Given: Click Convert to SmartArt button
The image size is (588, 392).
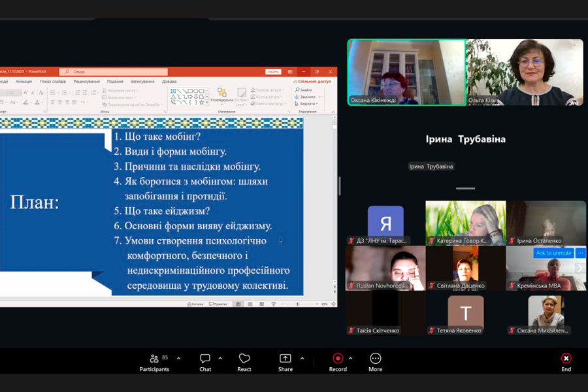Looking at the screenshot, I should tap(131, 105).
